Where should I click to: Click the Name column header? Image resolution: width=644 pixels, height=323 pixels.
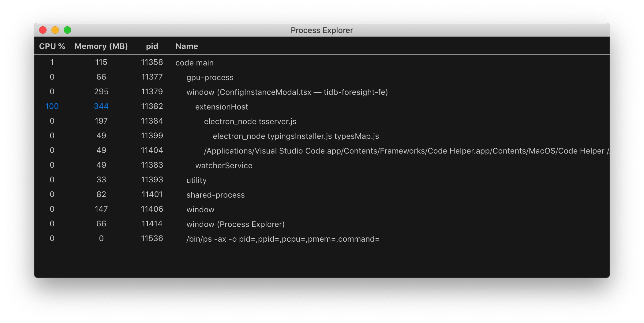click(187, 46)
